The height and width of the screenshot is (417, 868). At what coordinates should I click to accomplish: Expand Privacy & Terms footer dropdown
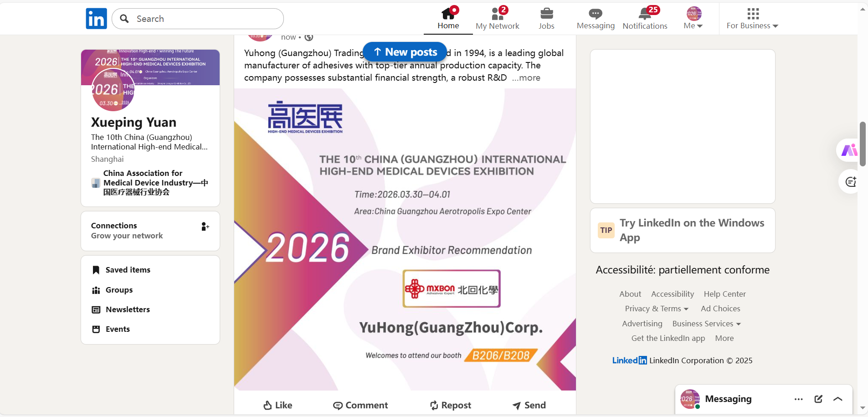coord(657,309)
